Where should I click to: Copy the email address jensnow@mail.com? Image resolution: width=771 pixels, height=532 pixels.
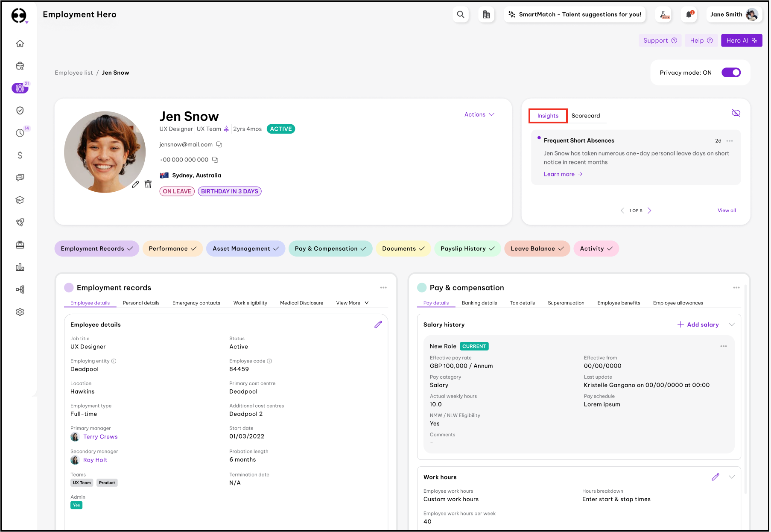pyautogui.click(x=219, y=145)
